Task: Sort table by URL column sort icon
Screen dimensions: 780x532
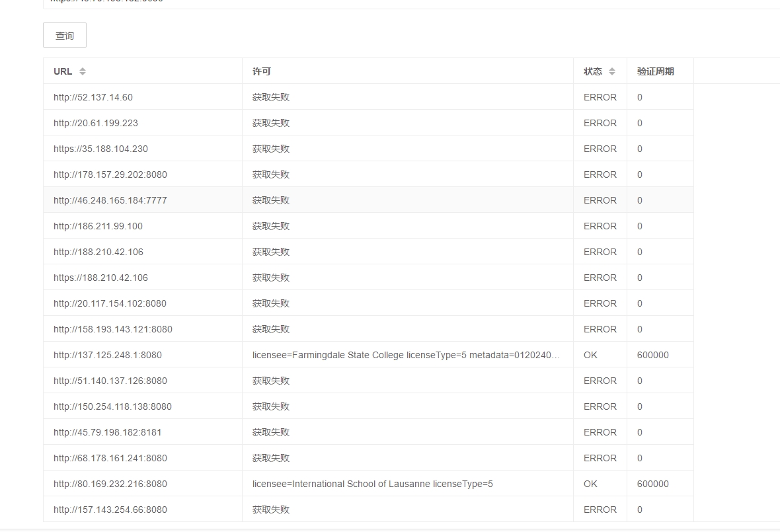Action: [82, 71]
